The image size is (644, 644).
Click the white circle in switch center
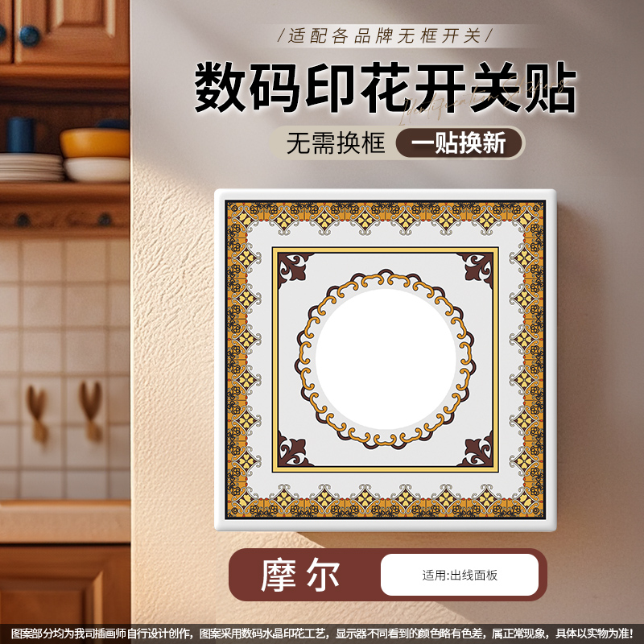click(386, 359)
